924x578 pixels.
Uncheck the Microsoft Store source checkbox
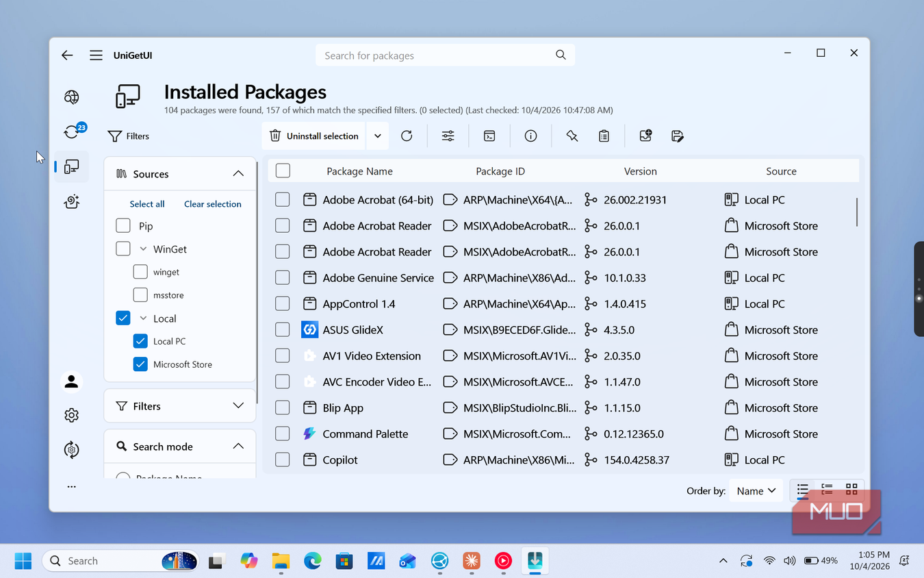coord(140,364)
